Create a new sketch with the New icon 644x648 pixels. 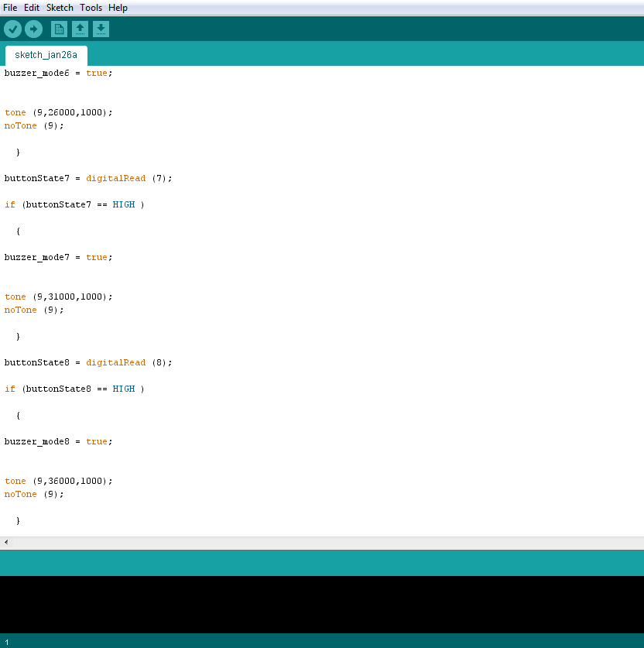(x=59, y=29)
